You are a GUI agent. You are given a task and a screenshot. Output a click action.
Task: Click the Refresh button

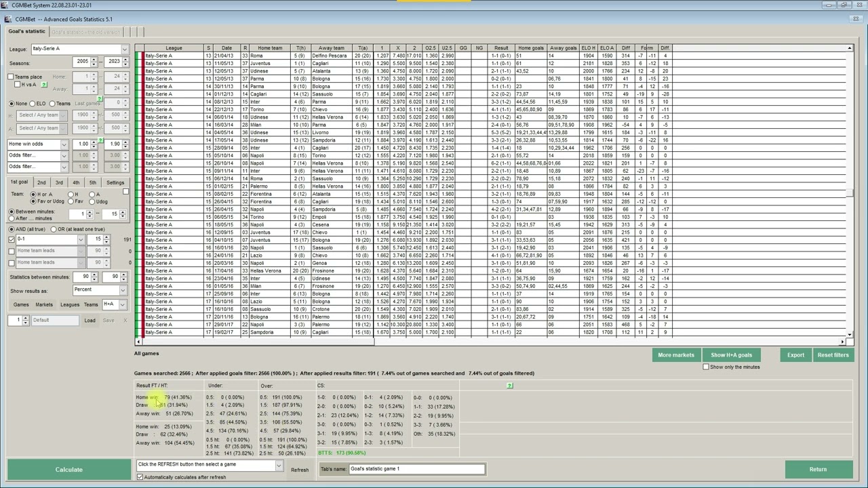point(300,470)
